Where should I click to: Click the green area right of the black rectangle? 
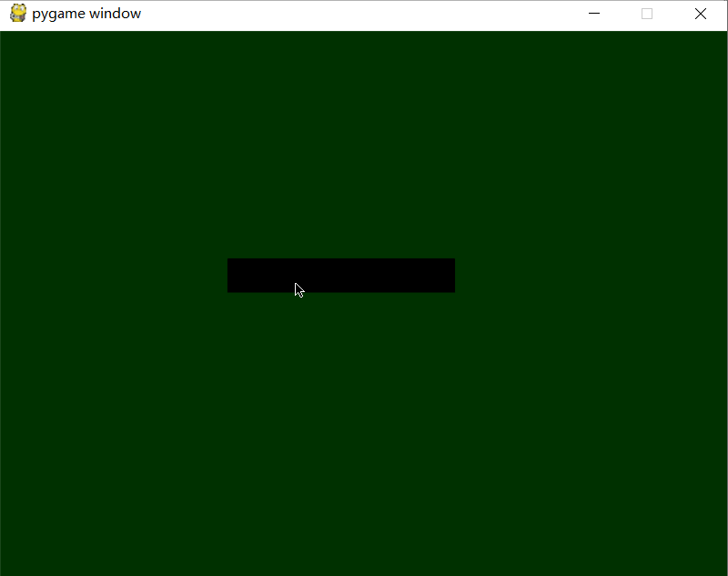click(591, 276)
